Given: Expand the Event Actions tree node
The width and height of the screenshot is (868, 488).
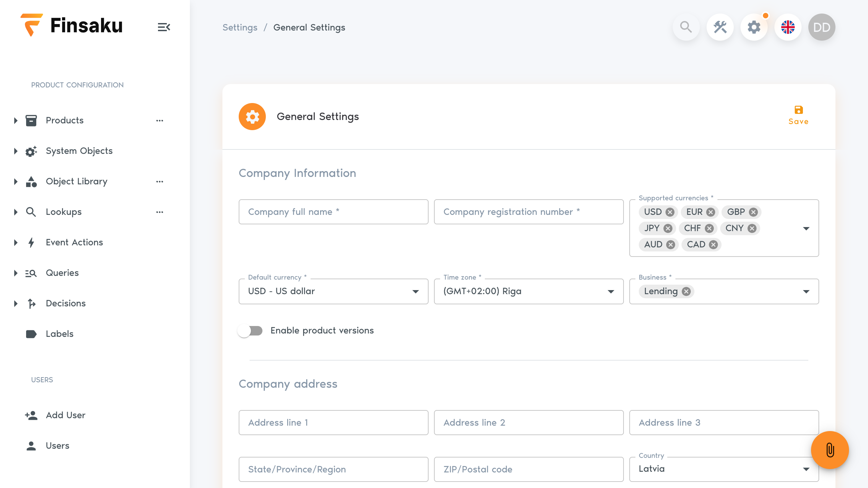Looking at the screenshot, I should pyautogui.click(x=16, y=243).
